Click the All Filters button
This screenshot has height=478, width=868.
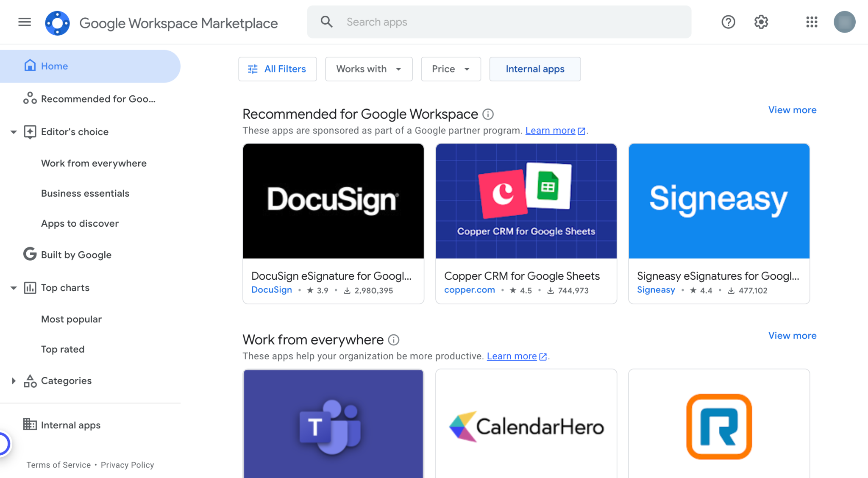point(278,69)
